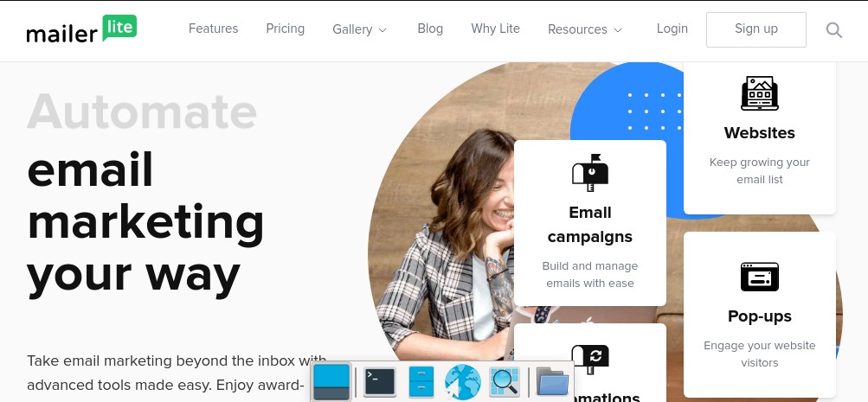Open the search magnifier icon in header
The height and width of the screenshot is (402, 868).
point(834,30)
